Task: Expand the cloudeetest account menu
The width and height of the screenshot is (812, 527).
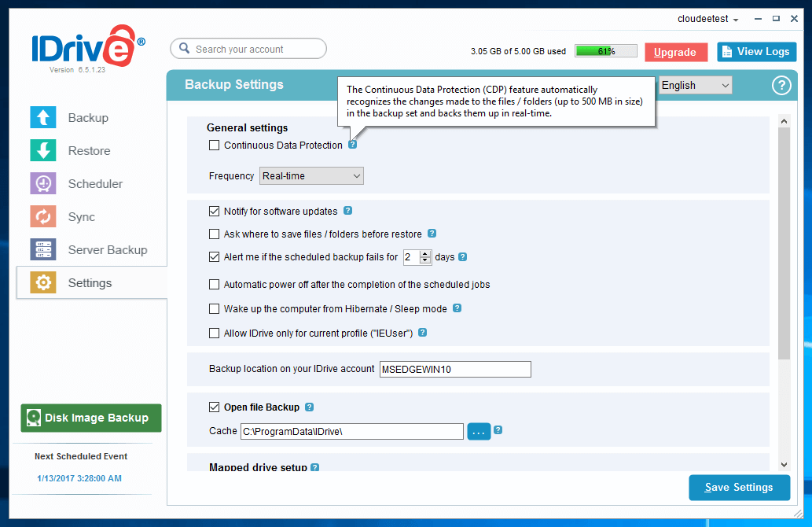Action: [707, 19]
